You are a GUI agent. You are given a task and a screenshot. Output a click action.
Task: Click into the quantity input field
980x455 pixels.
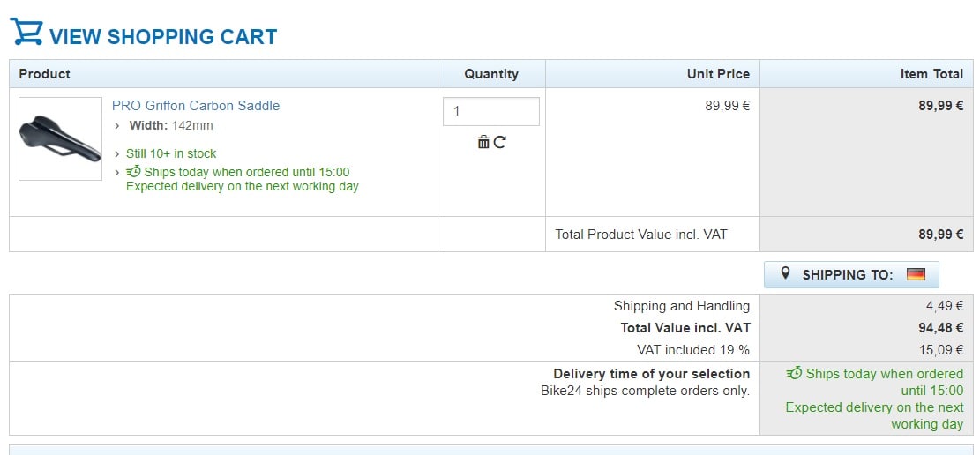490,112
